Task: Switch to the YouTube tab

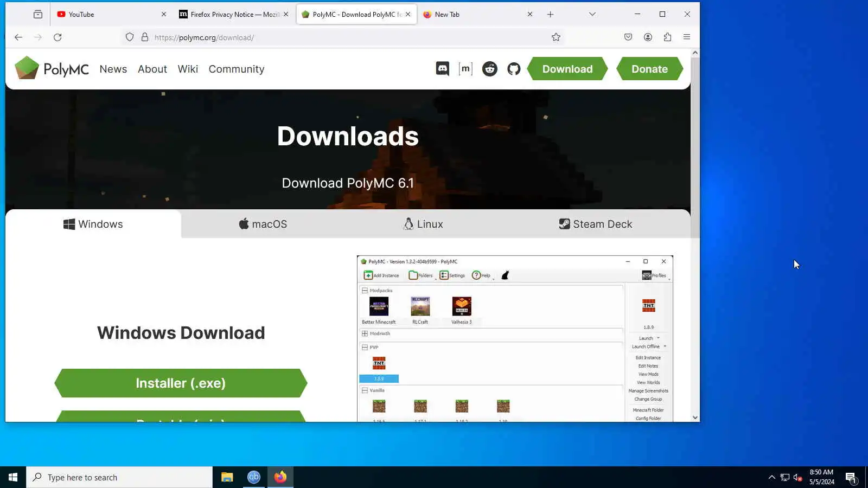Action: point(111,15)
